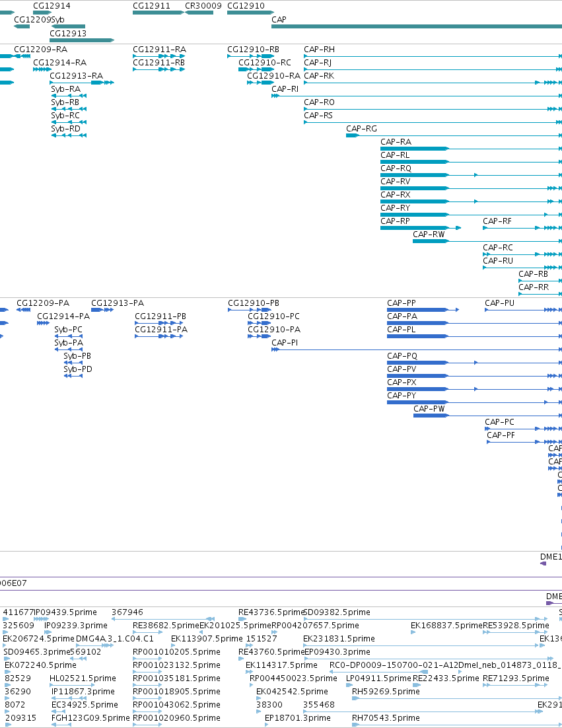Screen dimensions: 562x728
Task: Open transcript CG12910-RC
Action: coord(265,62)
